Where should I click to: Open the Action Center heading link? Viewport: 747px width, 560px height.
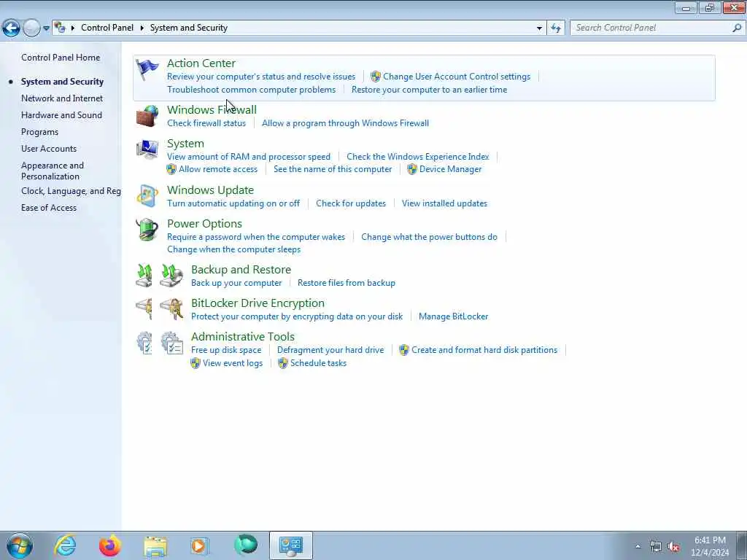(201, 63)
